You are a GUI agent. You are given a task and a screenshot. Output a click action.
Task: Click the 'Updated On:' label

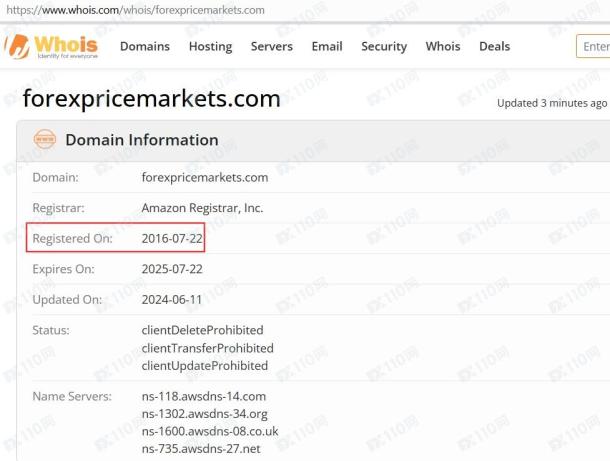(x=67, y=300)
